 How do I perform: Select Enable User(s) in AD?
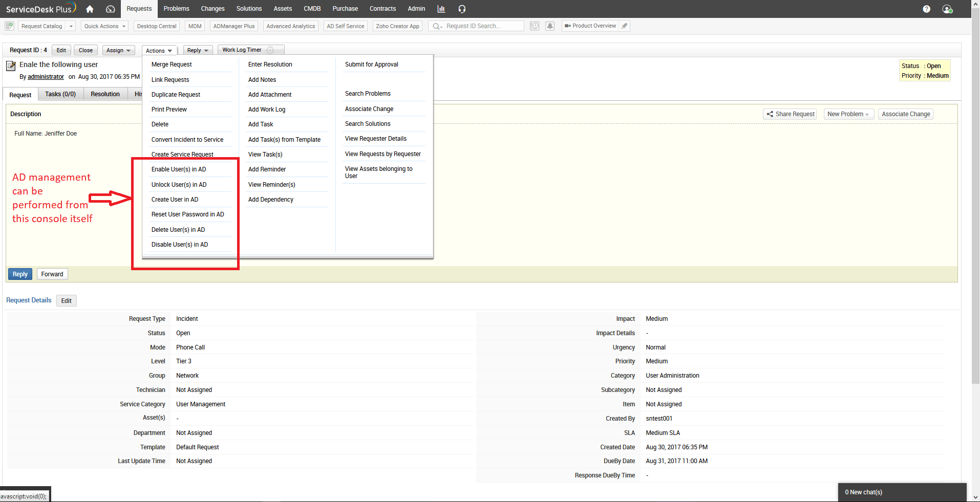click(x=179, y=169)
